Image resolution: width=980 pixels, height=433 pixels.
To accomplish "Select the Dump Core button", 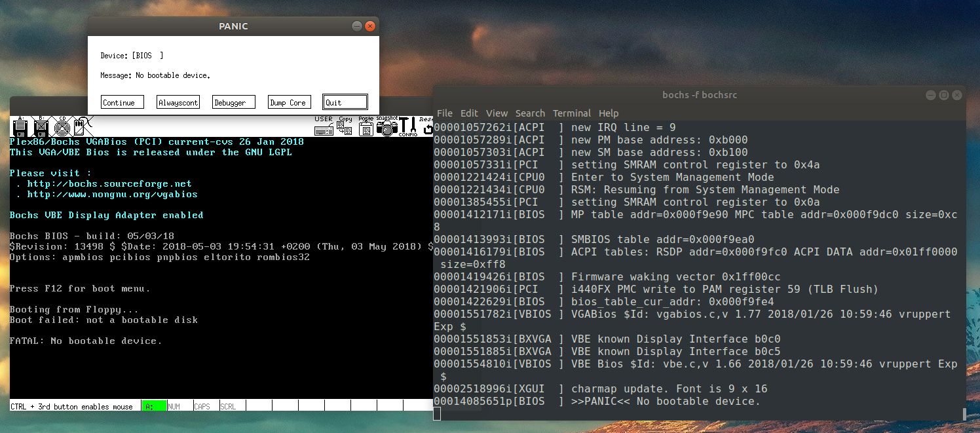I will (290, 102).
